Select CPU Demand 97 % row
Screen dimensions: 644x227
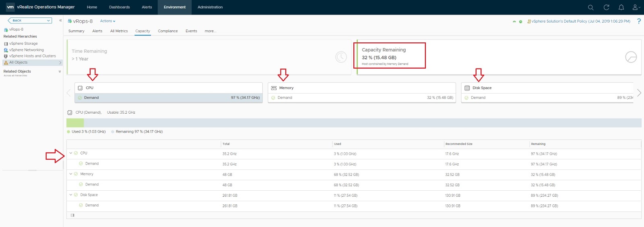[x=169, y=98]
